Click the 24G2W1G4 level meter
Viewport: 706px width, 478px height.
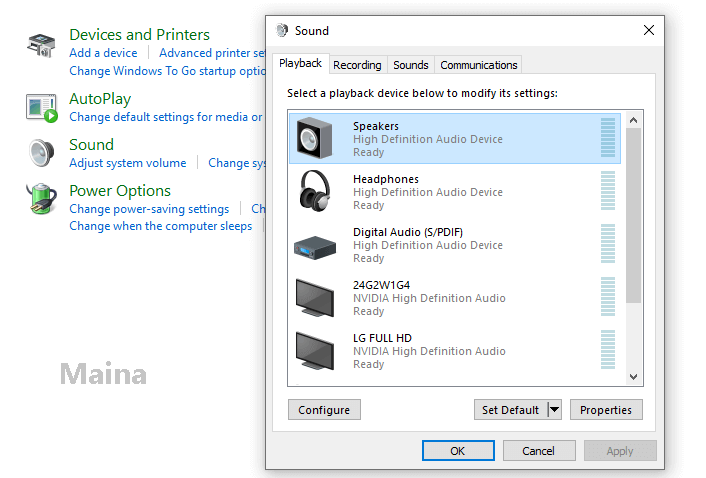[x=608, y=297]
